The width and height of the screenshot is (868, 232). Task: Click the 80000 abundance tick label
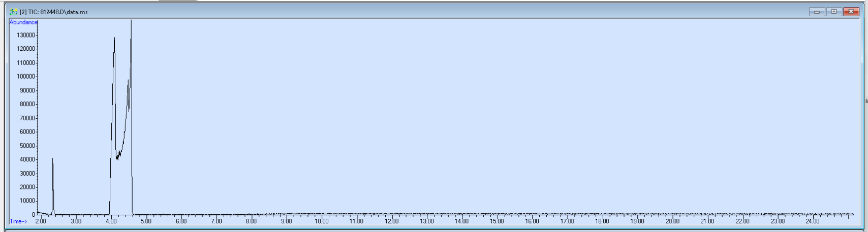27,104
